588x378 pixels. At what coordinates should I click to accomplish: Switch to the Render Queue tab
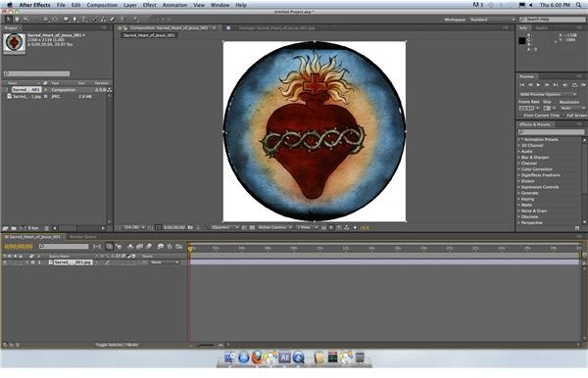tap(83, 237)
